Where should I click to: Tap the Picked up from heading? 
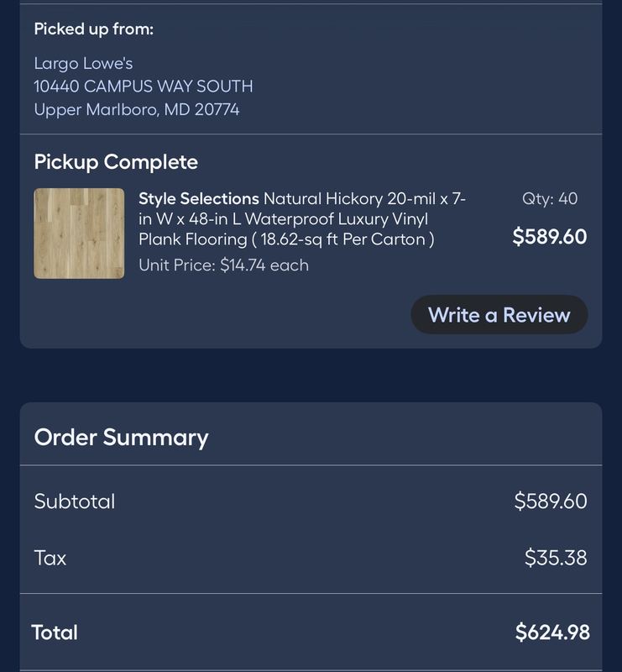pos(94,29)
